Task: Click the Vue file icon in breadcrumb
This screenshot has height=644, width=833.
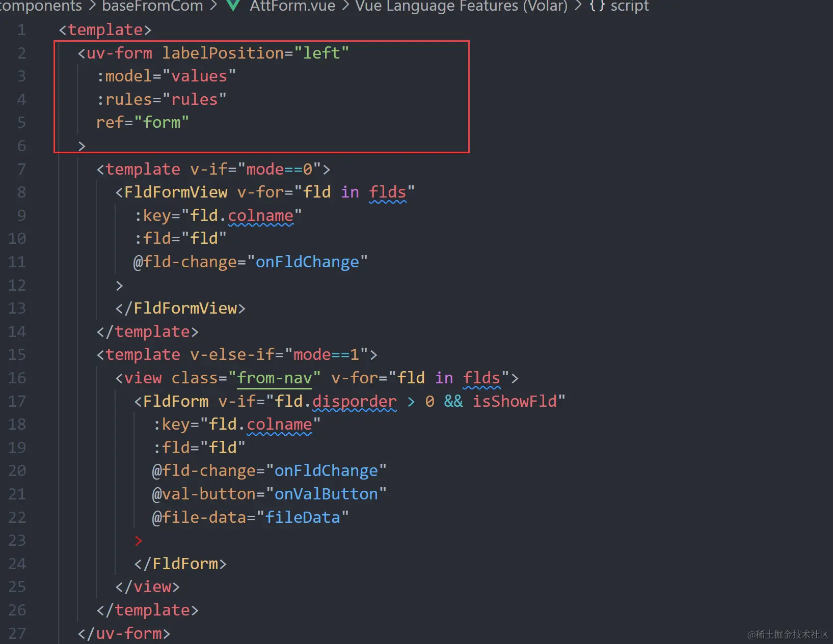Action: tap(233, 6)
